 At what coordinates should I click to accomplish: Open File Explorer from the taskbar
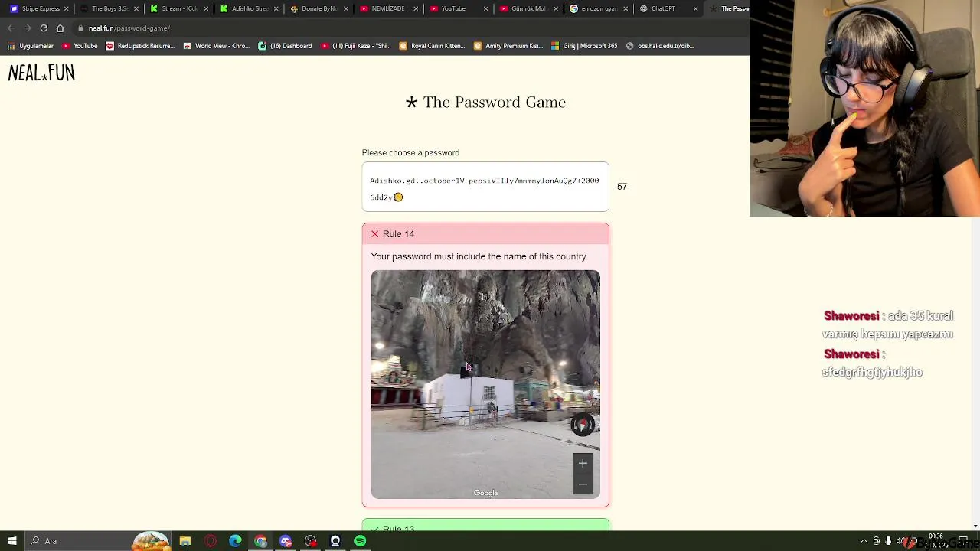[x=185, y=541]
